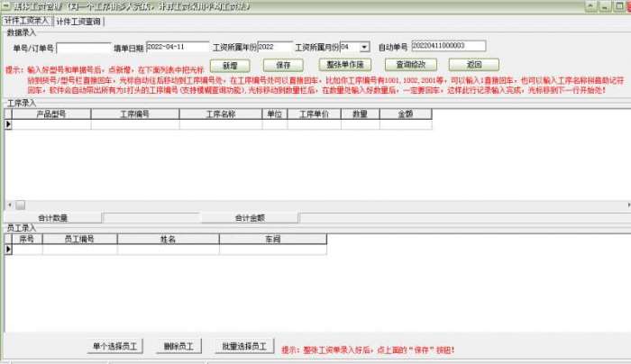
Task: Click the 合计金额 total field
Action: (x=464, y=218)
